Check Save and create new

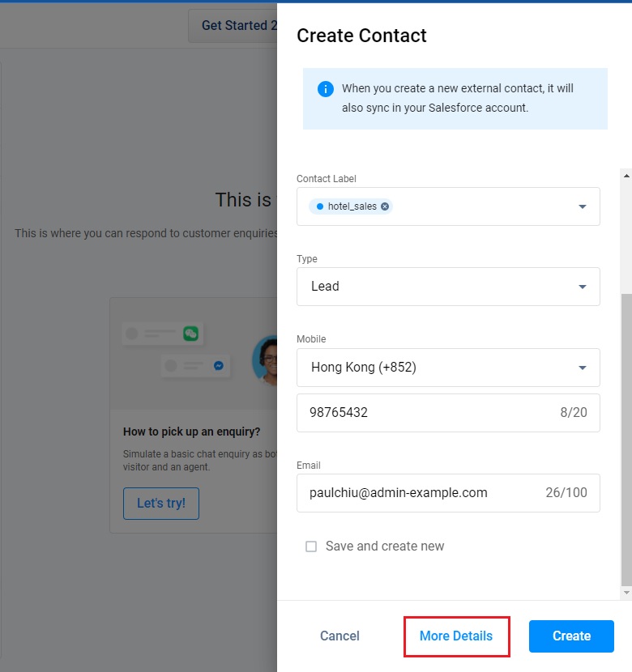(x=311, y=547)
